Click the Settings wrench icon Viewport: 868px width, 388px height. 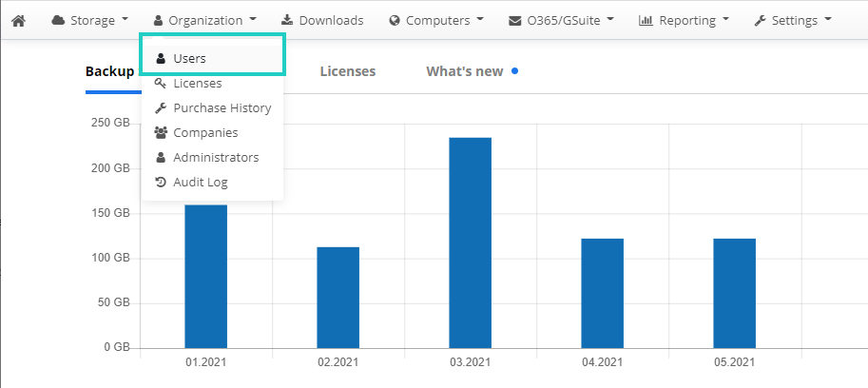point(760,21)
